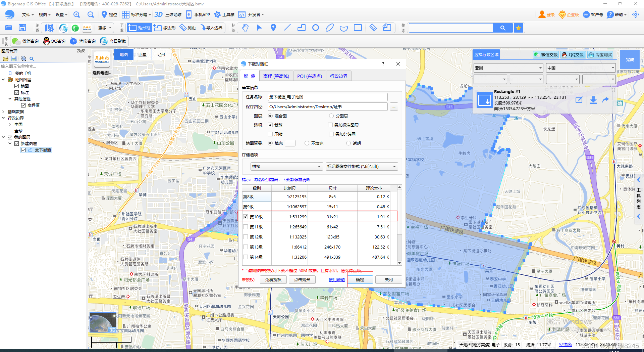Click the confirm button in download dialog

[x=360, y=279]
